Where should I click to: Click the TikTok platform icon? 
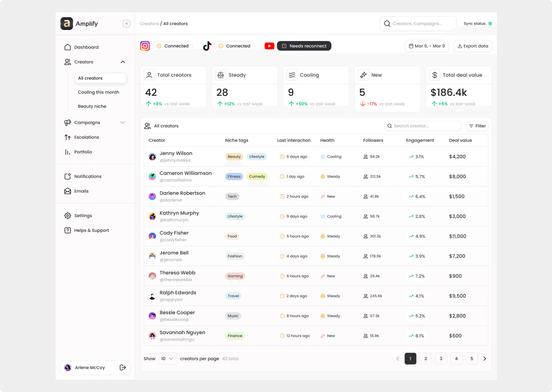pos(207,46)
